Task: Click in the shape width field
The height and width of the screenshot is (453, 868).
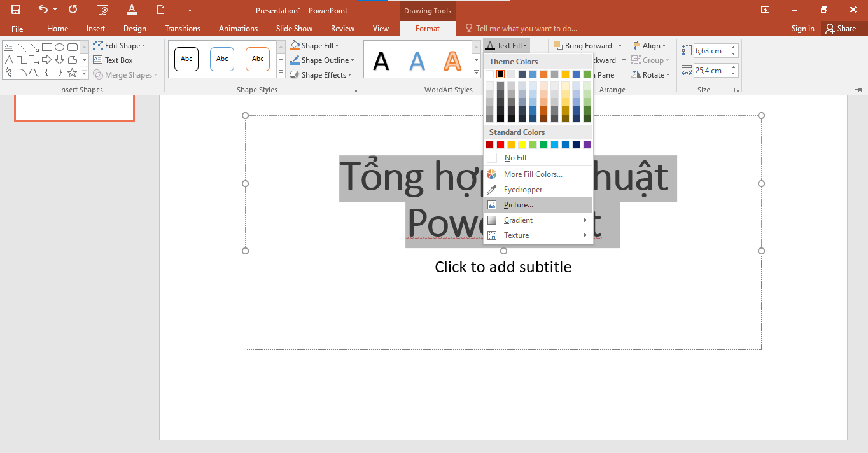Action: point(711,71)
